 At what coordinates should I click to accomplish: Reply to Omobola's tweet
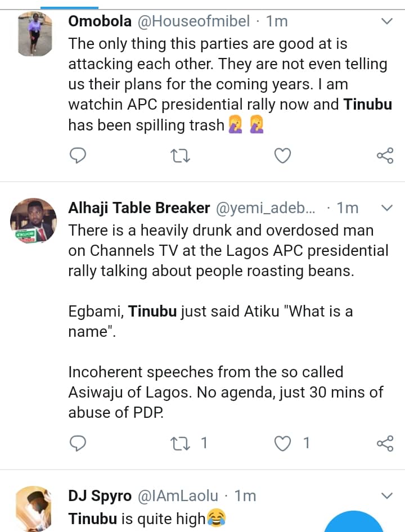pos(78,155)
